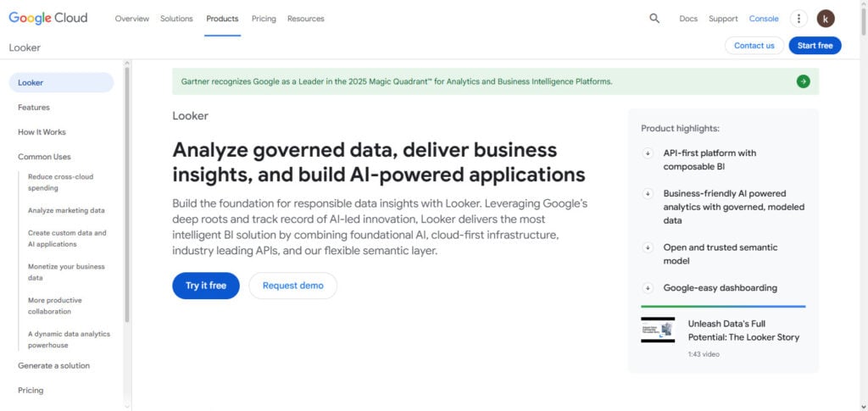Click the Contact us button
Image resolution: width=868 pixels, height=411 pixels.
754,46
